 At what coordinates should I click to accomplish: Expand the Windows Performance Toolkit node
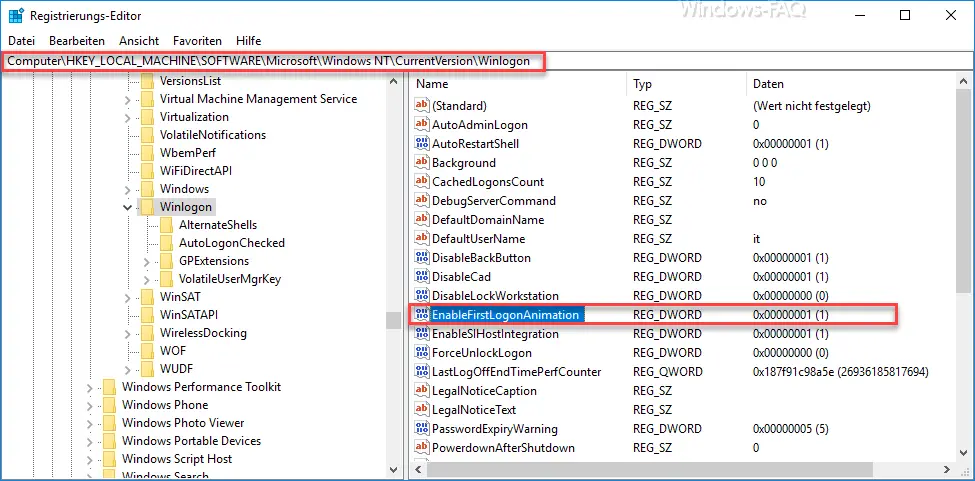90,387
